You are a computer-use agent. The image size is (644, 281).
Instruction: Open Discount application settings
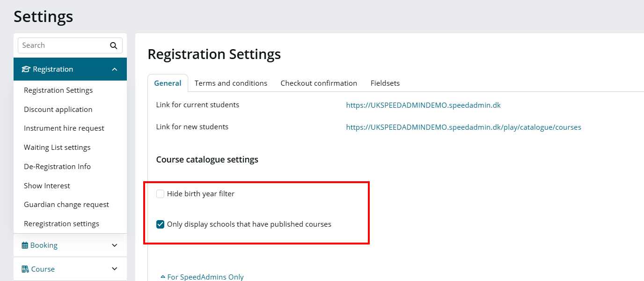pos(58,110)
